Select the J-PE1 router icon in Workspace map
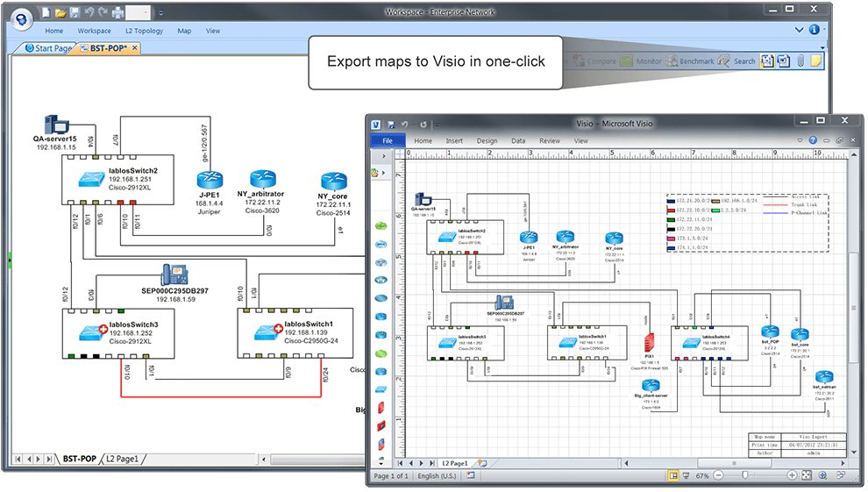 (x=210, y=180)
